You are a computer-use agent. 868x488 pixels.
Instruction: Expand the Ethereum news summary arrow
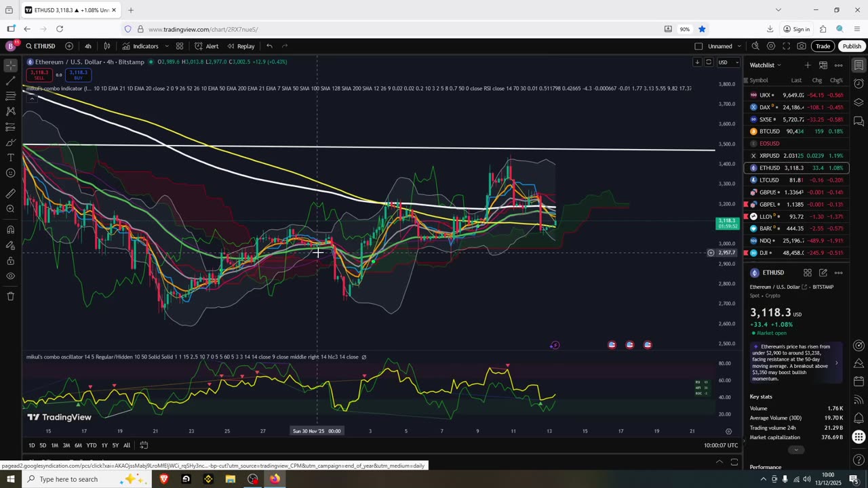(836, 363)
